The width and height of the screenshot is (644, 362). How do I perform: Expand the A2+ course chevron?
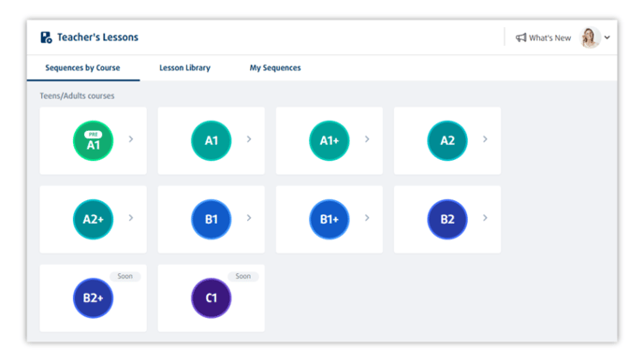click(131, 218)
